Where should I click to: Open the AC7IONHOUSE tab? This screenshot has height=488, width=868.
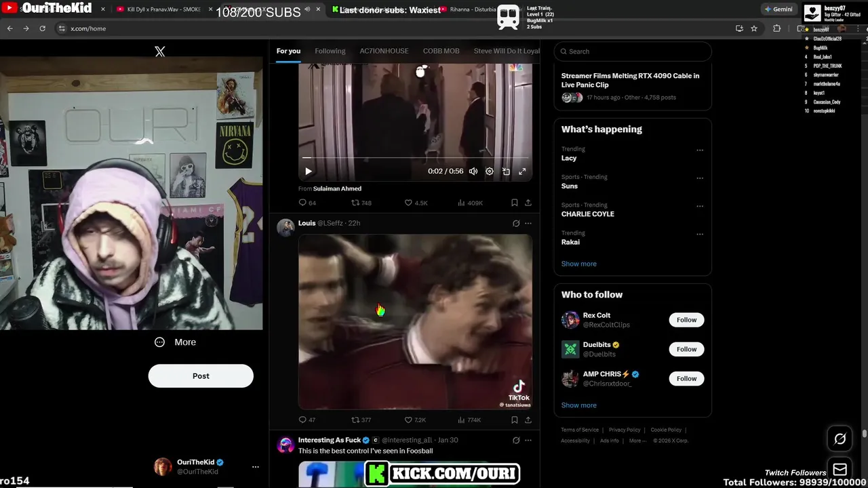pyautogui.click(x=384, y=51)
